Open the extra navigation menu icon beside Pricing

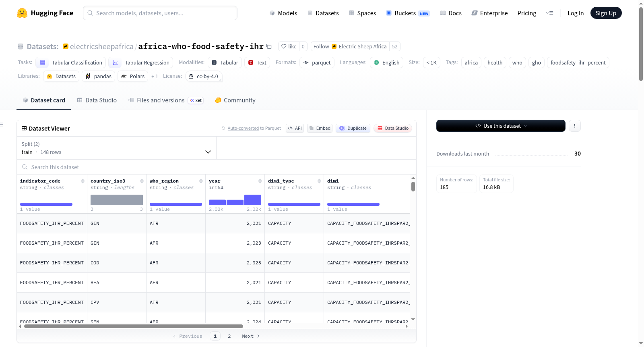pos(549,13)
